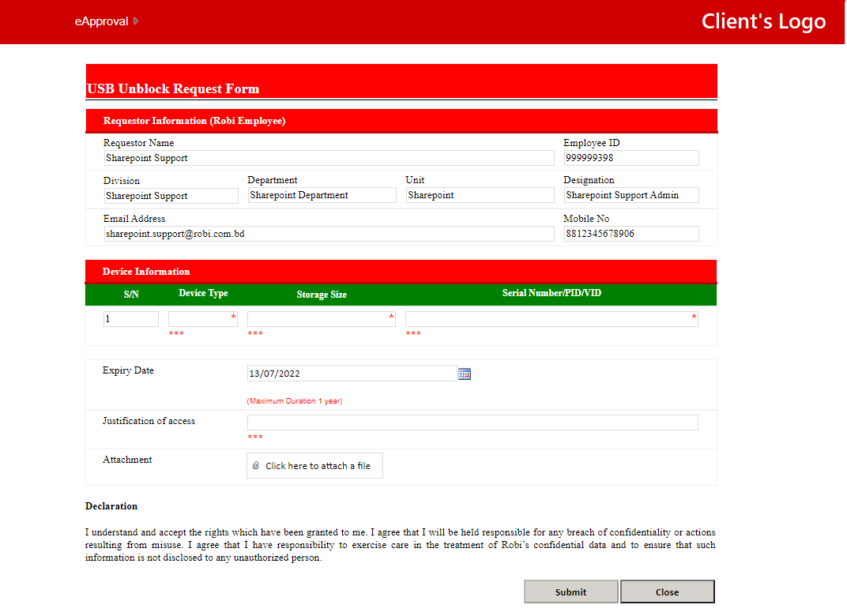This screenshot has width=847, height=616.
Task: Open the Expiry Date calendar picker icon
Action: click(465, 374)
